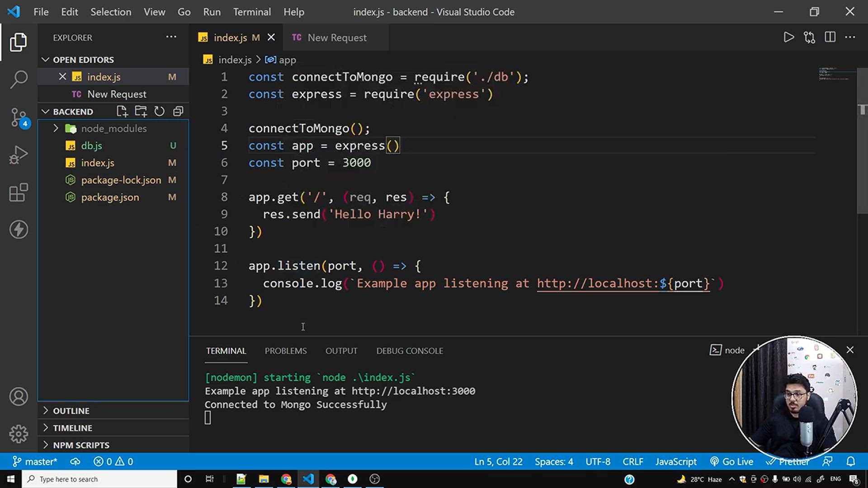Open the Extensions view
Image resolution: width=868 pixels, height=488 pixels.
click(19, 192)
